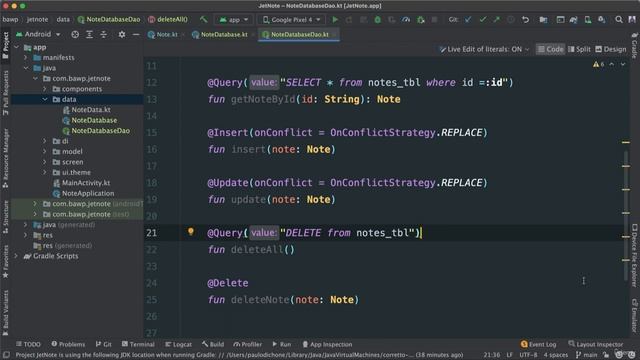This screenshot has width=640, height=360.
Task: Switch editor to Split view
Action: (579, 49)
